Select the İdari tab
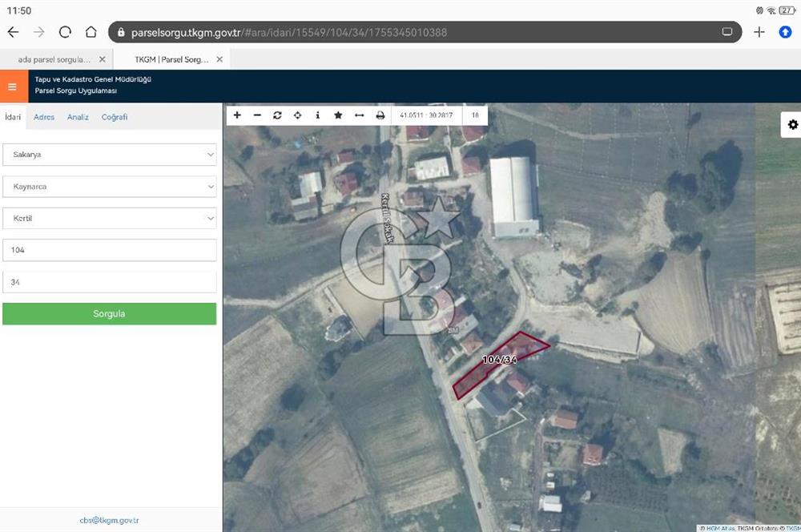This screenshot has height=532, width=801. 13,117
